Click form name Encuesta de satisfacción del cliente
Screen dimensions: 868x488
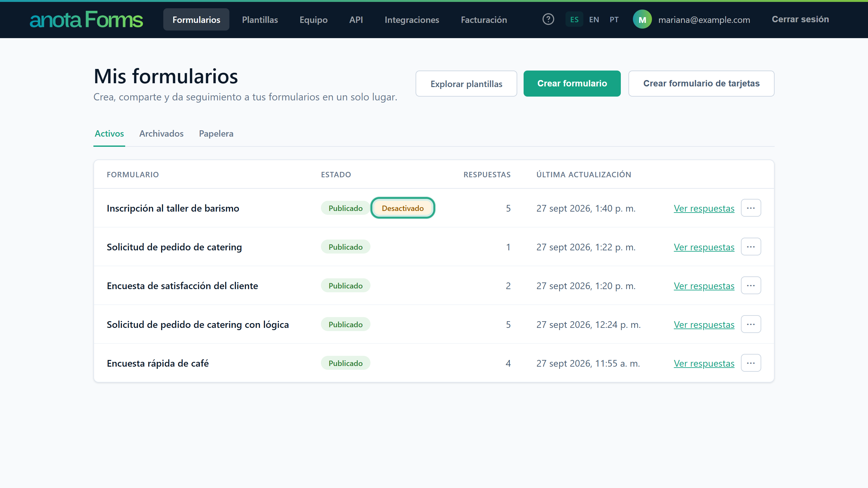pos(182,286)
